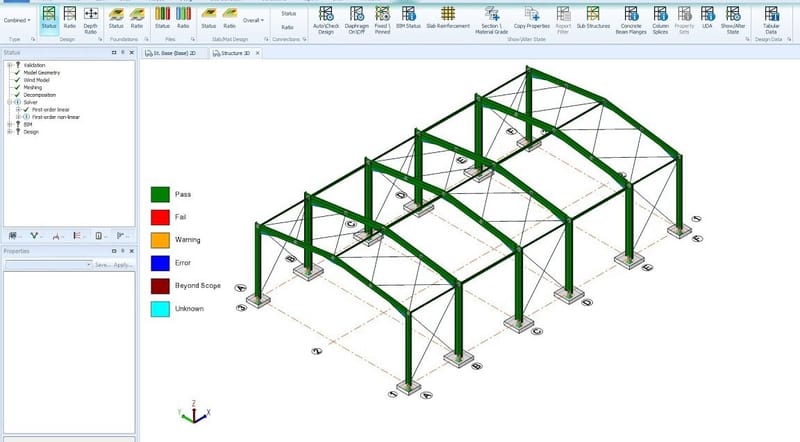Open the Properties panel combo box

tap(48, 265)
